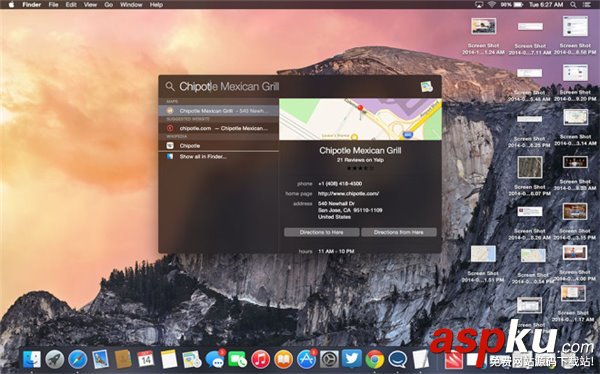The width and height of the screenshot is (600, 374).
Task: Open blue chat bubble app in Dock
Action: point(398,360)
